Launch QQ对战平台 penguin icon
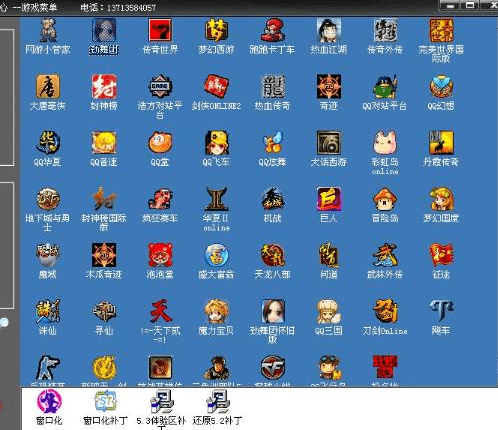This screenshot has height=430, width=498. click(x=385, y=87)
